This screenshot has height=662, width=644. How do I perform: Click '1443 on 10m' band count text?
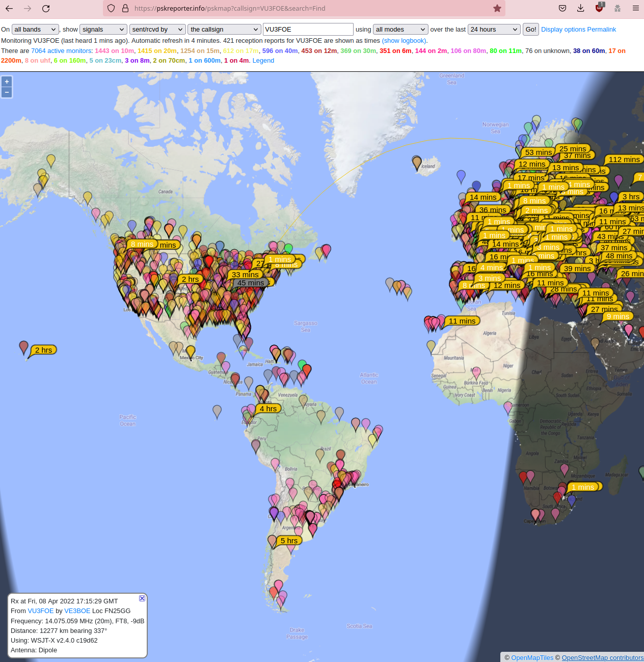click(115, 51)
